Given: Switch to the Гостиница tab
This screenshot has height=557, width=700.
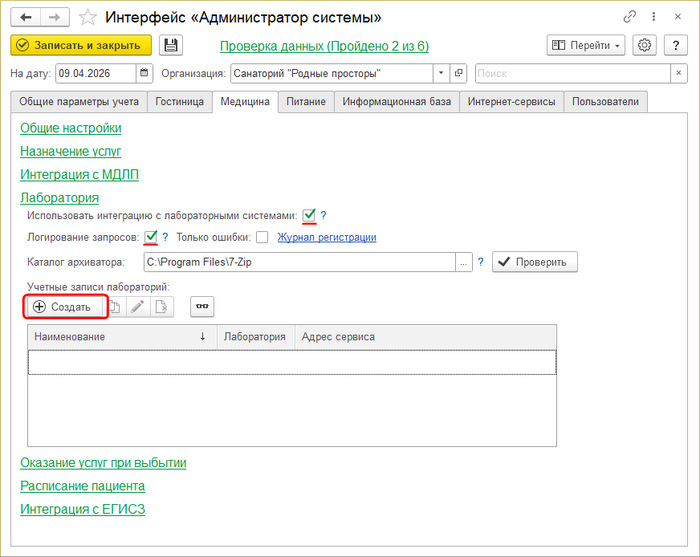Looking at the screenshot, I should 180,101.
